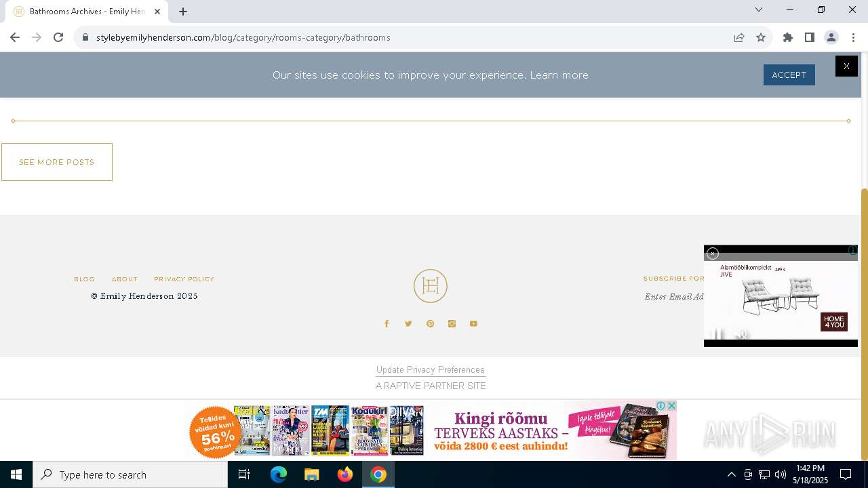
Task: Open the Blog footer link
Action: (x=84, y=279)
